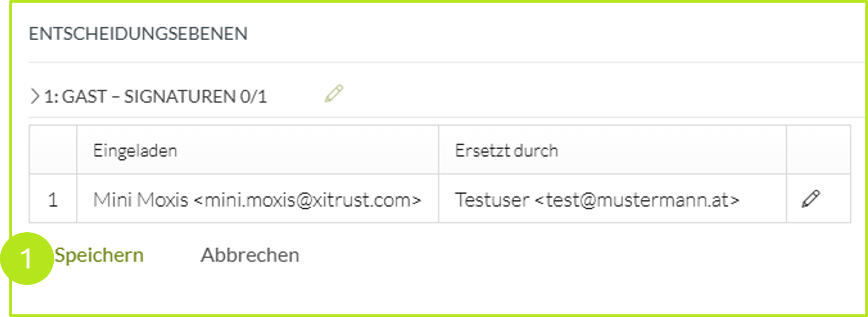Click the Ersetzt durch column header
This screenshot has width=868, height=317.
(506, 151)
